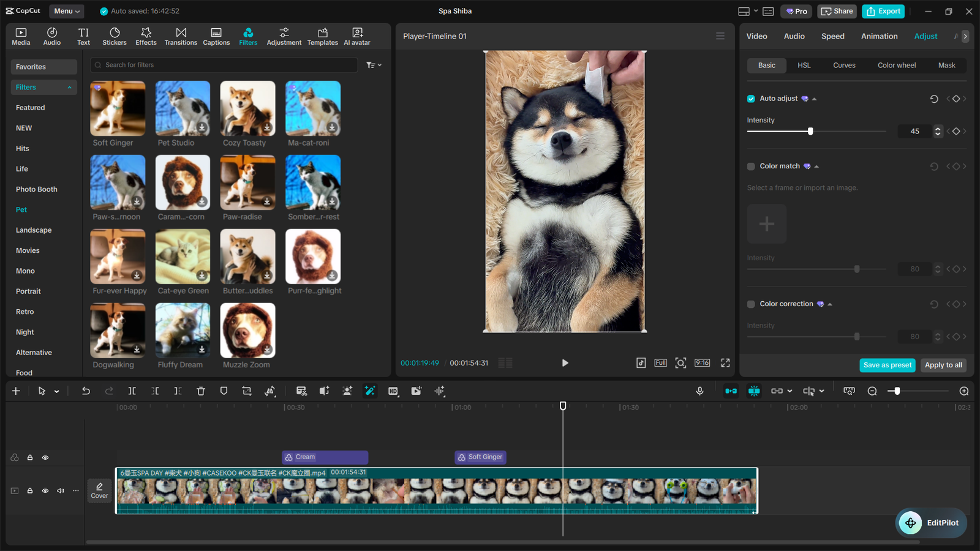Click the Undo icon
The width and height of the screenshot is (980, 551).
(x=86, y=391)
